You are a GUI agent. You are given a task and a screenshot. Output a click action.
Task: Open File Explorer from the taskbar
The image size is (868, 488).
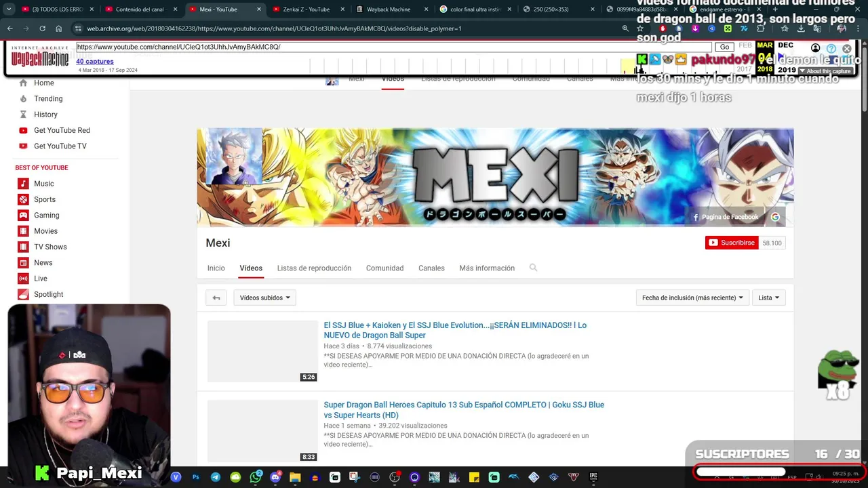(295, 477)
